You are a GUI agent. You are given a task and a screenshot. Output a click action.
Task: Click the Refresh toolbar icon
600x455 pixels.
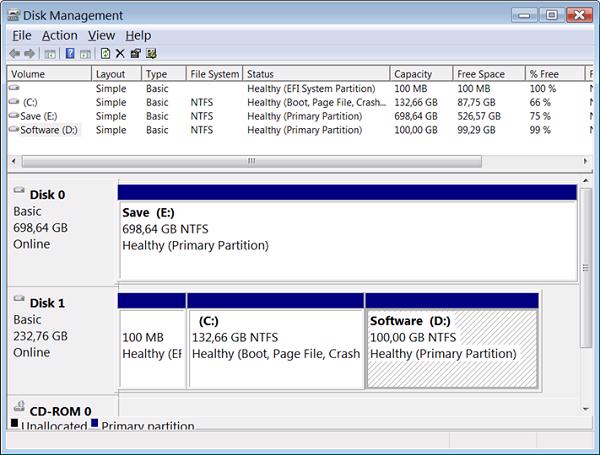click(105, 53)
